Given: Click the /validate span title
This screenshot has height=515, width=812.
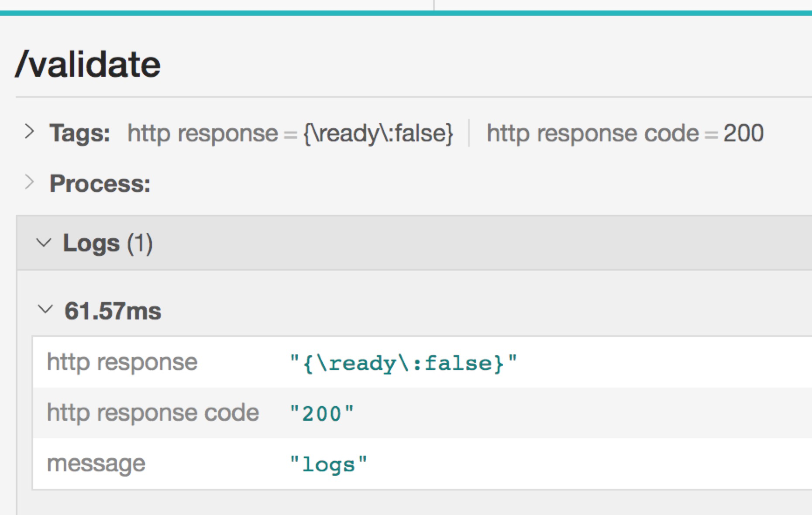Looking at the screenshot, I should pyautogui.click(x=88, y=65).
